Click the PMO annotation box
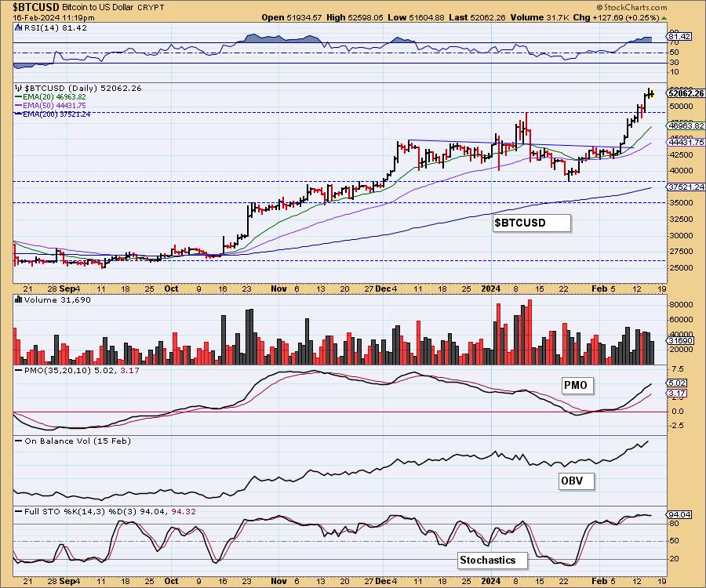Image resolution: width=706 pixels, height=588 pixels. click(x=577, y=385)
